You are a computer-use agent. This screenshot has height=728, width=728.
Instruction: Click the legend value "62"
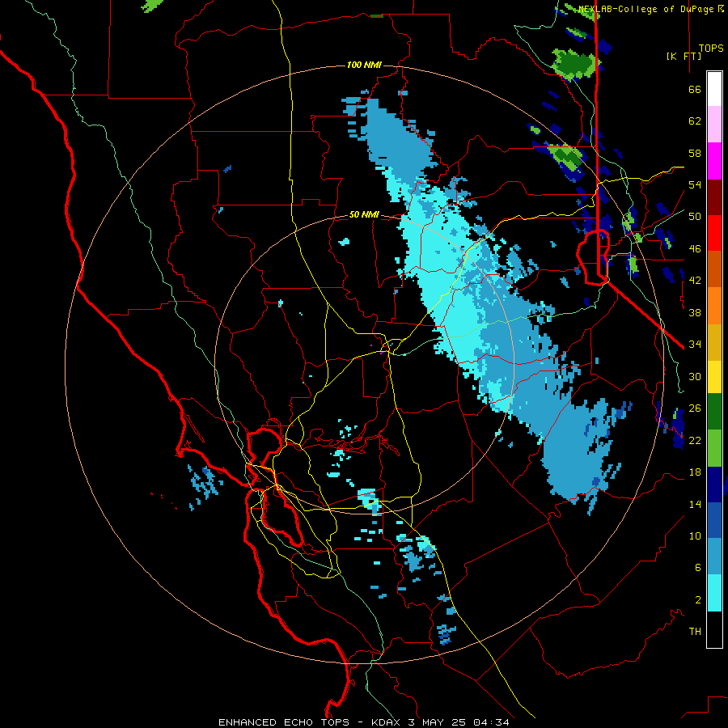pyautogui.click(x=695, y=121)
